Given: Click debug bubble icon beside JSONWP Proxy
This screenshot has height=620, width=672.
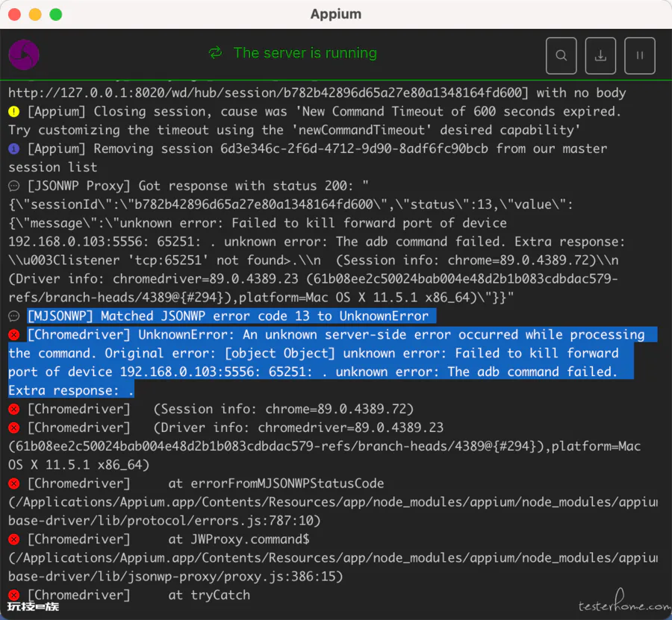Looking at the screenshot, I should click(x=13, y=187).
